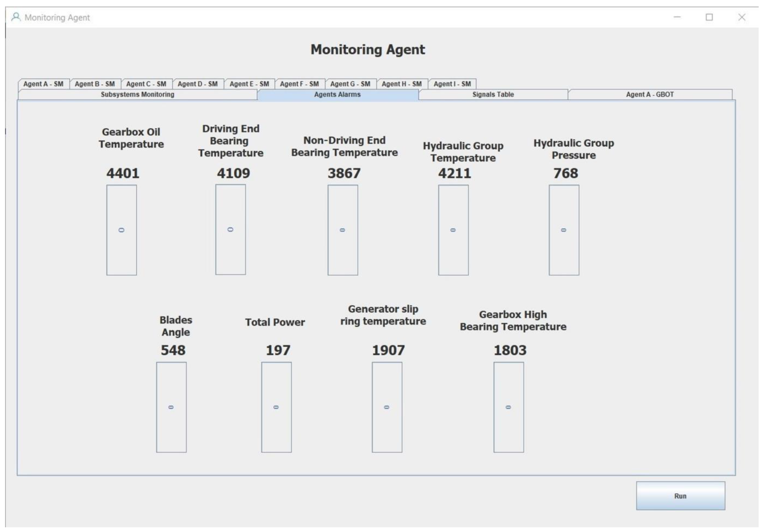Open the Agent B - SM tab
The width and height of the screenshot is (765, 532).
pos(95,84)
